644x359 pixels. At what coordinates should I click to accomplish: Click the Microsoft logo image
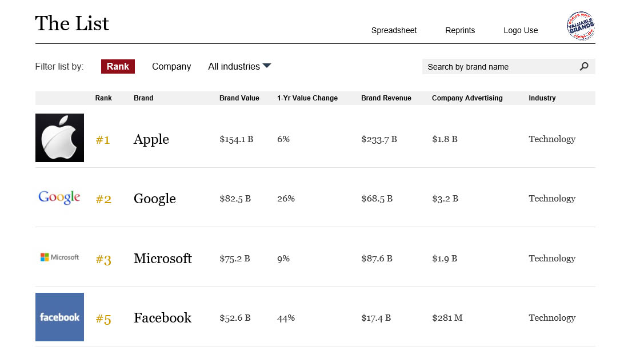click(59, 257)
